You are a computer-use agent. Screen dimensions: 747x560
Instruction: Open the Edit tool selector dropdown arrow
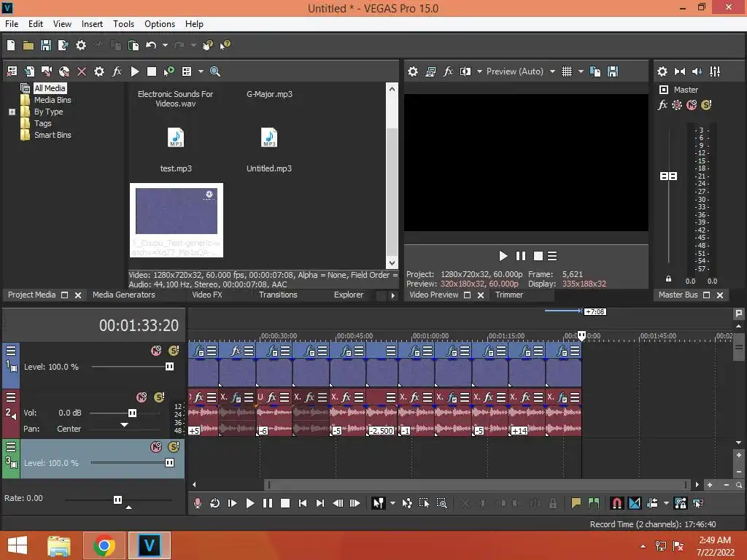coord(392,503)
